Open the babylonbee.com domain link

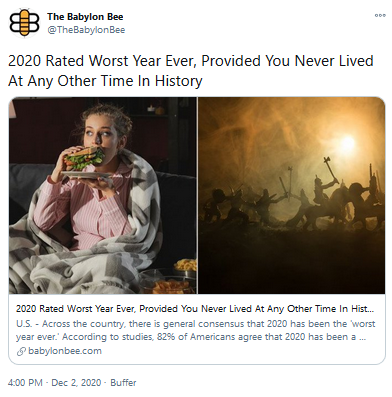pos(65,351)
